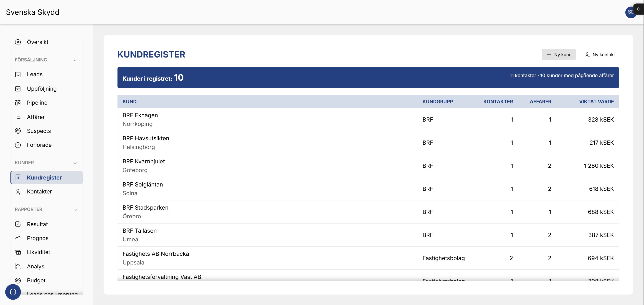Open customer BRF Ekhagen
This screenshot has width=644, height=305.
[368, 119]
